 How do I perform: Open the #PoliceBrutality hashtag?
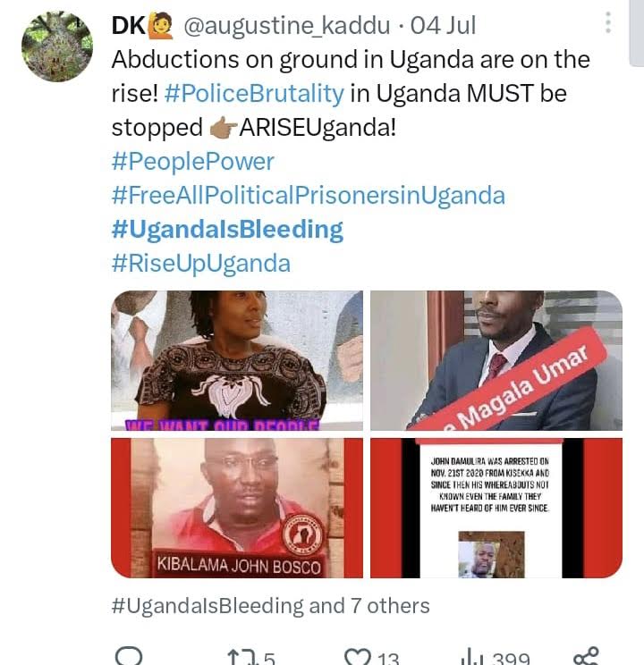254,93
